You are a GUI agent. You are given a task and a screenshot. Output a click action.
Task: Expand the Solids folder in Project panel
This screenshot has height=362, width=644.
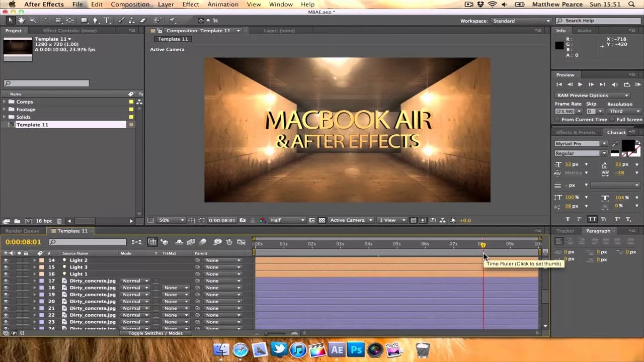tap(5, 117)
